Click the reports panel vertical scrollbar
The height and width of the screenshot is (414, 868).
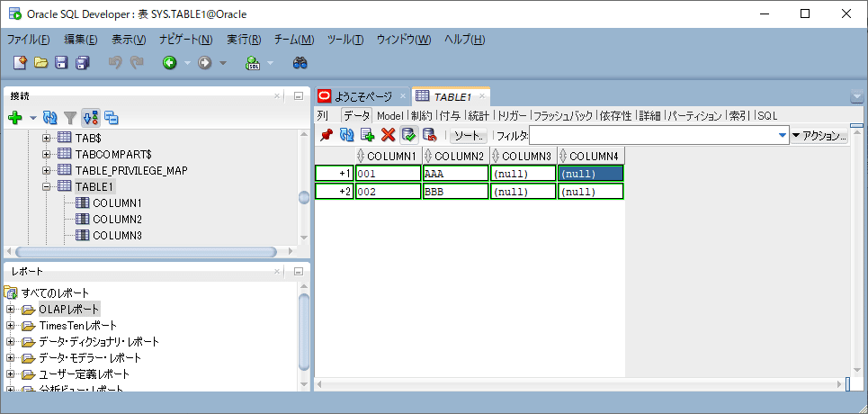pos(304,331)
